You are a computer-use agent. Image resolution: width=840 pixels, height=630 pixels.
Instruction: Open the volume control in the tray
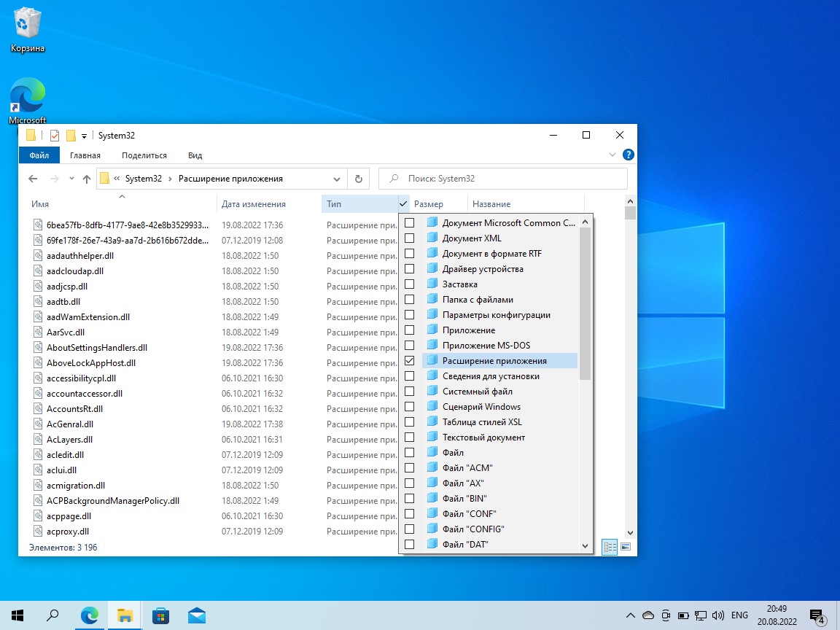click(x=717, y=615)
